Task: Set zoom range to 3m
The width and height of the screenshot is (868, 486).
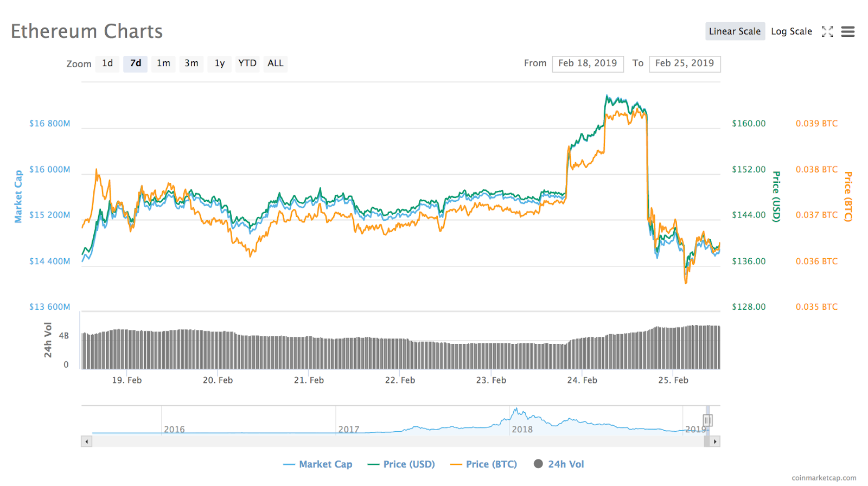Action: coord(192,63)
